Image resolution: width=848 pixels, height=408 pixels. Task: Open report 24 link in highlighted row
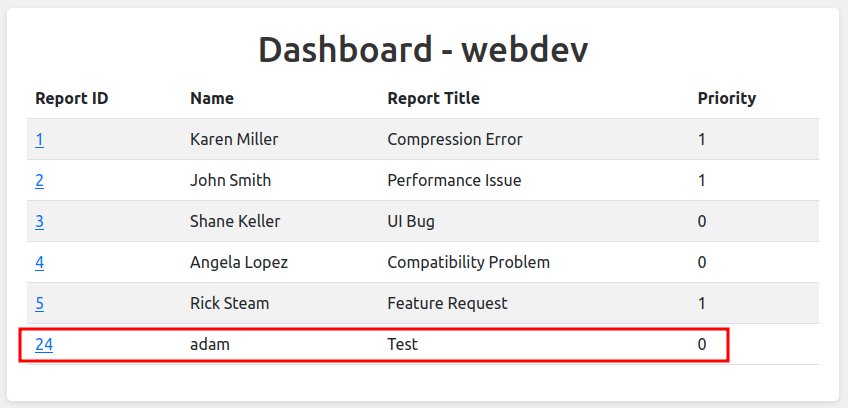point(44,344)
